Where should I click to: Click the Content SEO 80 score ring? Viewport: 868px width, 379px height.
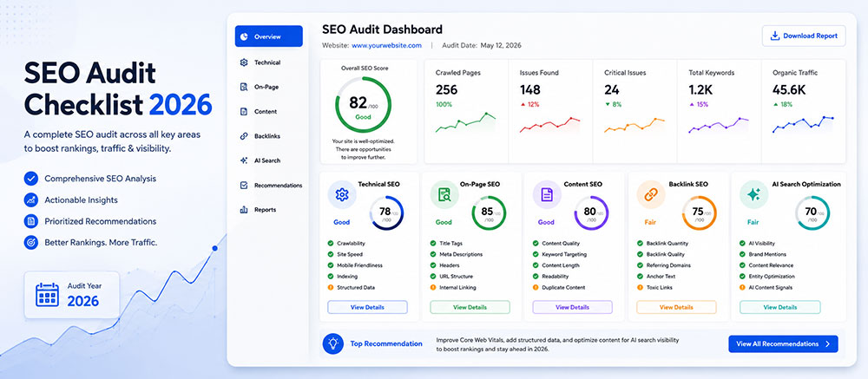(591, 213)
